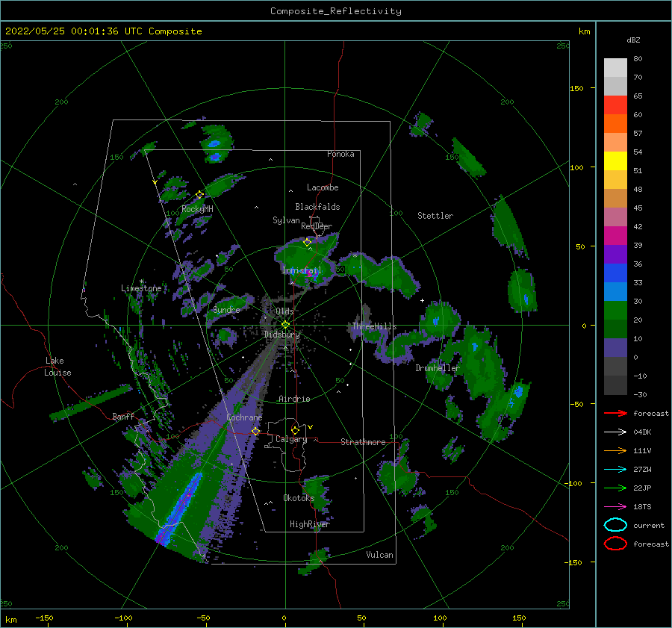Select the radar-center diamond between Olds and Didsbury
The image size is (672, 628).
285,325
